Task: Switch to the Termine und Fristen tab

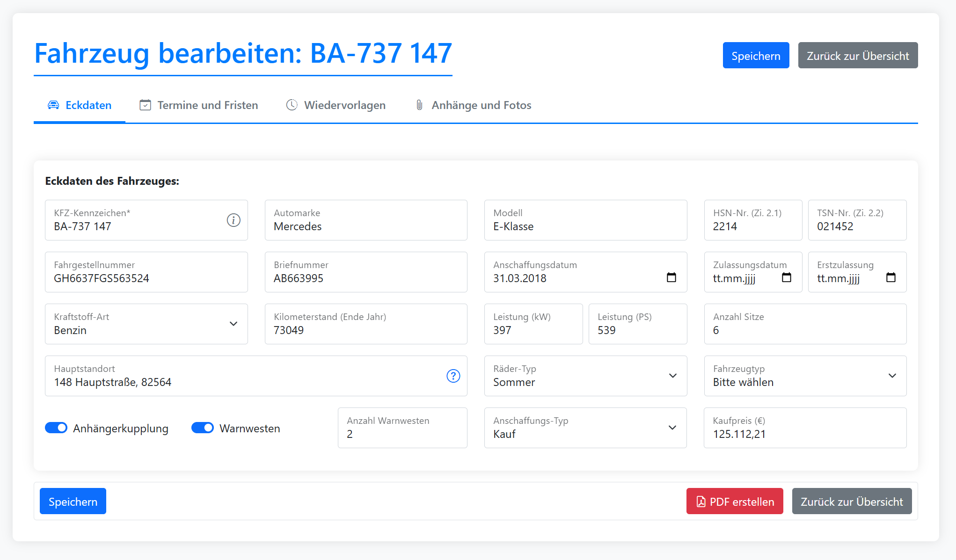Action: [208, 105]
